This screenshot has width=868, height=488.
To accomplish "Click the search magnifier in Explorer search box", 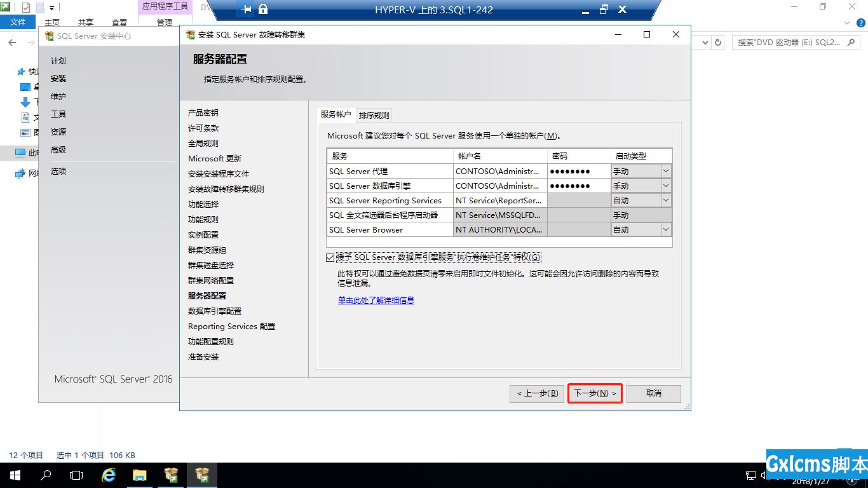I will (853, 43).
